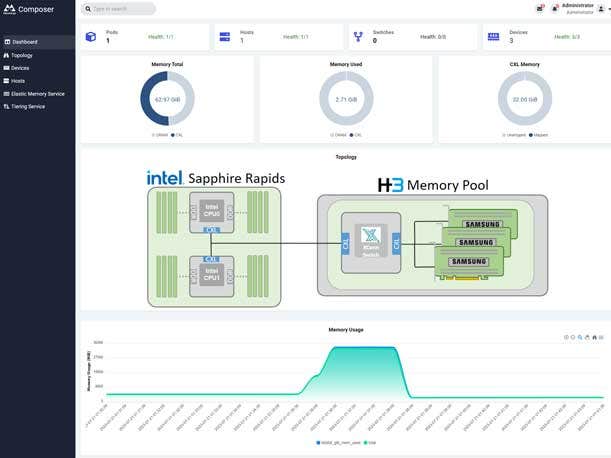Click the Type to search field
611x458 pixels.
(x=122, y=9)
